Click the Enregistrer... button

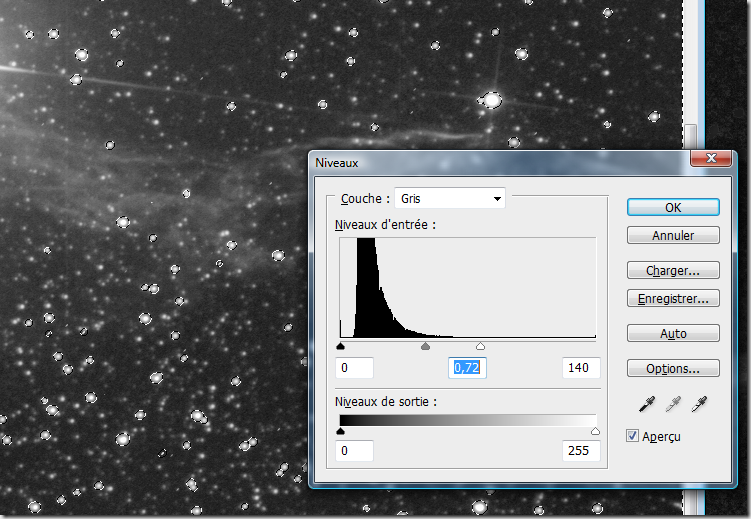tap(673, 298)
